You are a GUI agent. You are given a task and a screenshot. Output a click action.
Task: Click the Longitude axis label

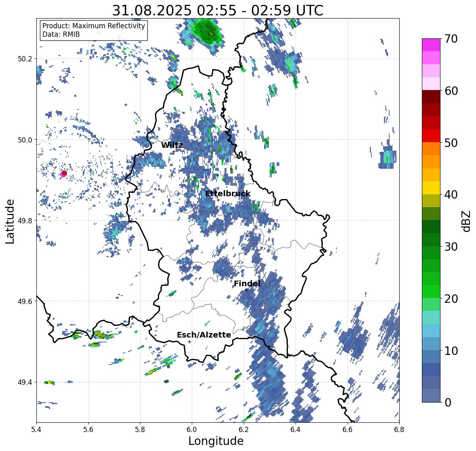coord(216,441)
